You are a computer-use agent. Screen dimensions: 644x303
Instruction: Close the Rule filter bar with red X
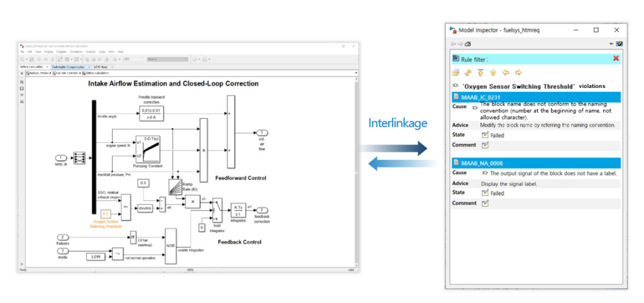click(616, 58)
